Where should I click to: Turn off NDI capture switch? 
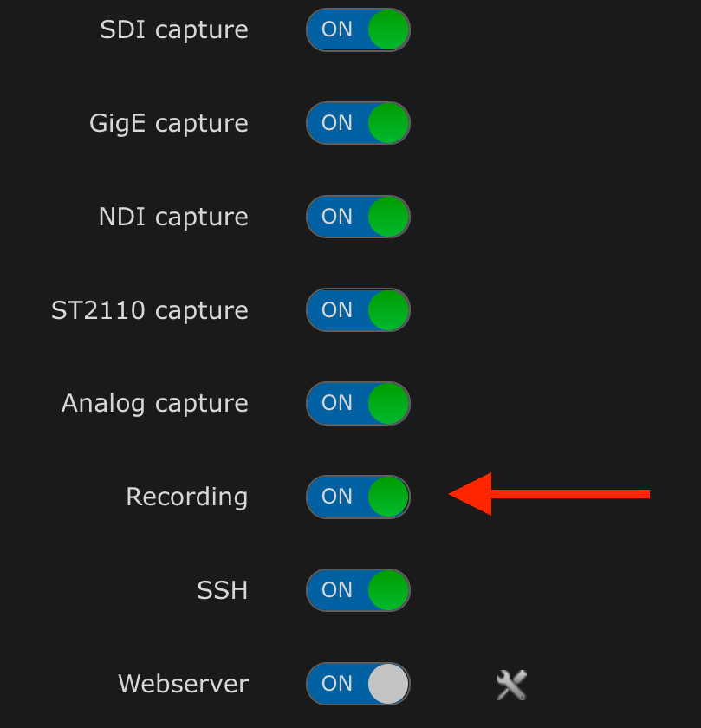pyautogui.click(x=358, y=217)
